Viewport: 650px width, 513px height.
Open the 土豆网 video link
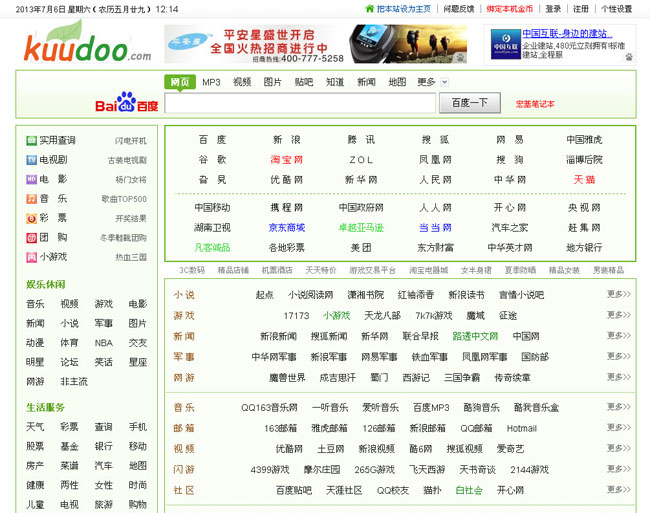click(x=331, y=449)
